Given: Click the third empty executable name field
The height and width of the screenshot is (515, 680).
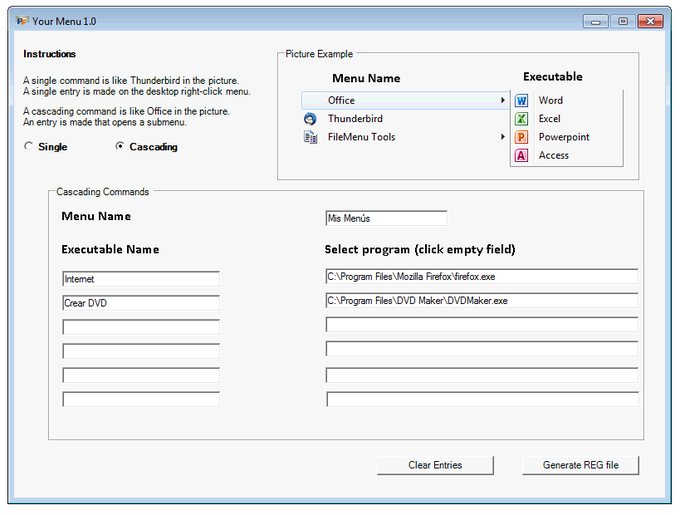Looking at the screenshot, I should 141,327.
